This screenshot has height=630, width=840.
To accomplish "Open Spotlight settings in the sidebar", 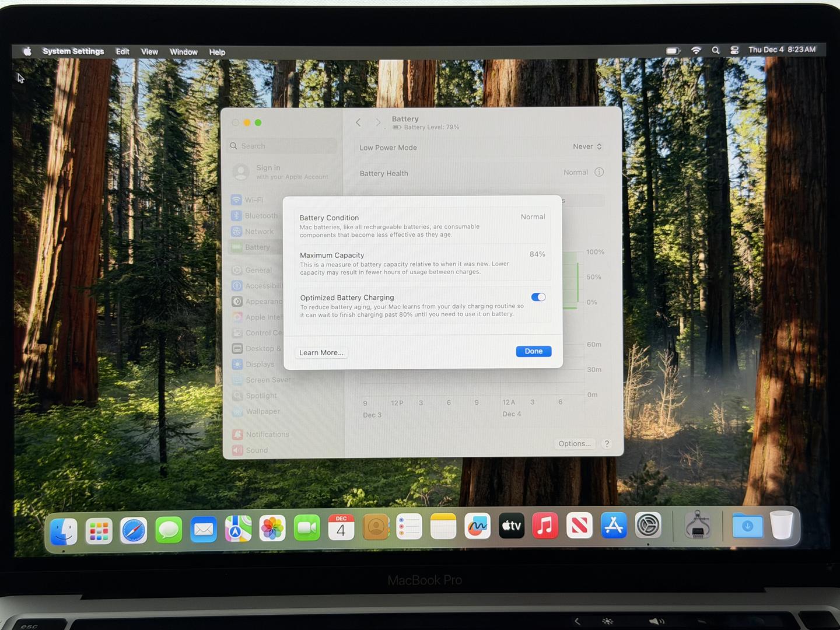I will (255, 395).
